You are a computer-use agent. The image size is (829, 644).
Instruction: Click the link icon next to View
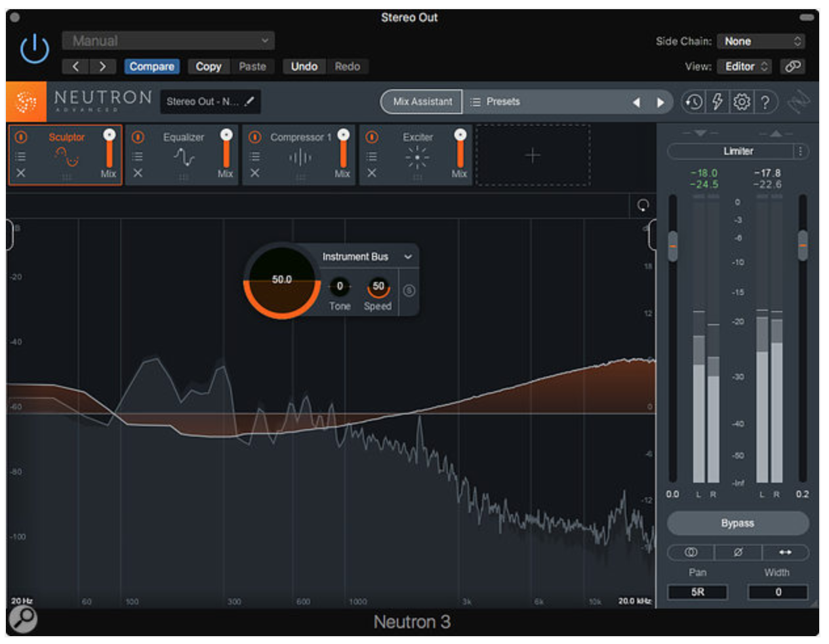point(793,66)
